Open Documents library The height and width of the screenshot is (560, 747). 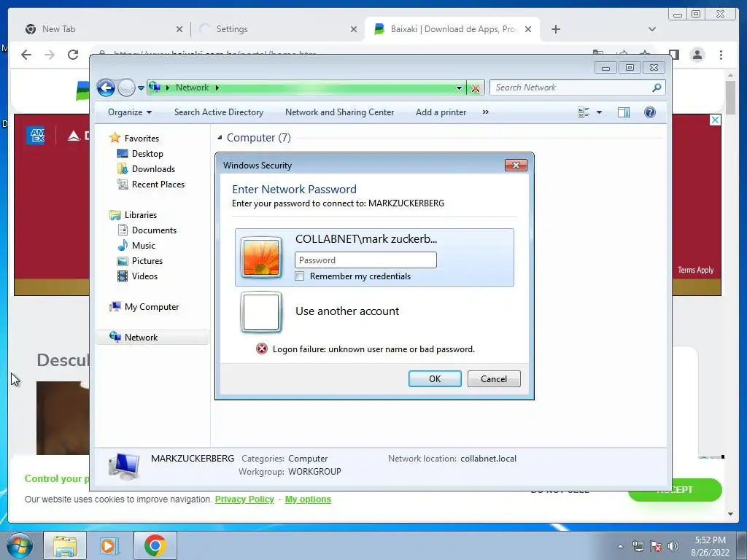[154, 230]
